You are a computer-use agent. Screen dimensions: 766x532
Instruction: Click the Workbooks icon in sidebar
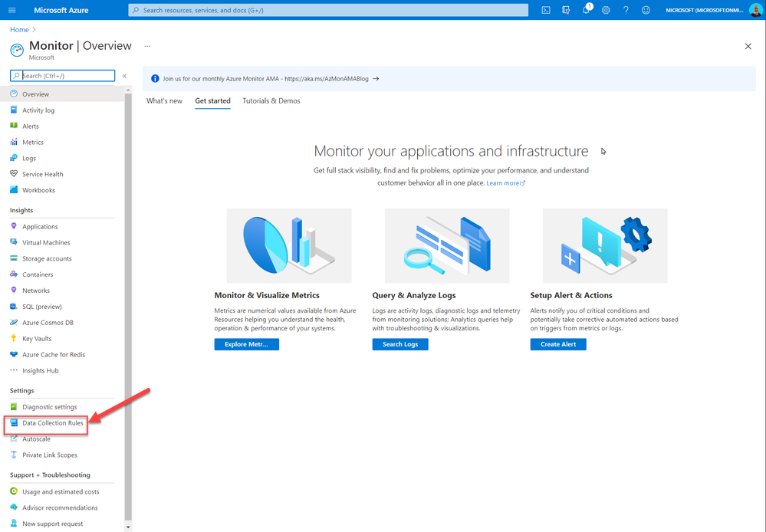pyautogui.click(x=14, y=190)
